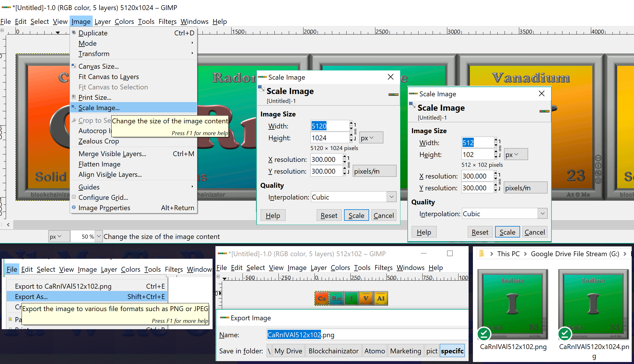
Task: Click Cancel button in 512 Scale dialog
Action: click(x=534, y=232)
